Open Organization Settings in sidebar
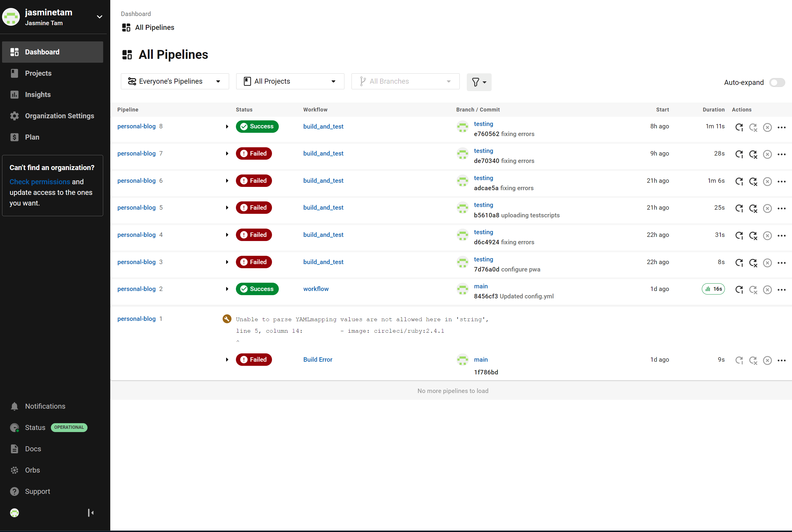792x532 pixels. 59,116
